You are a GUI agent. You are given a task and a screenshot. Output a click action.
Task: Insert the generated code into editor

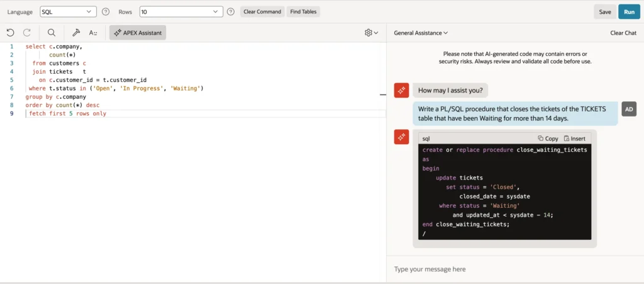click(575, 139)
